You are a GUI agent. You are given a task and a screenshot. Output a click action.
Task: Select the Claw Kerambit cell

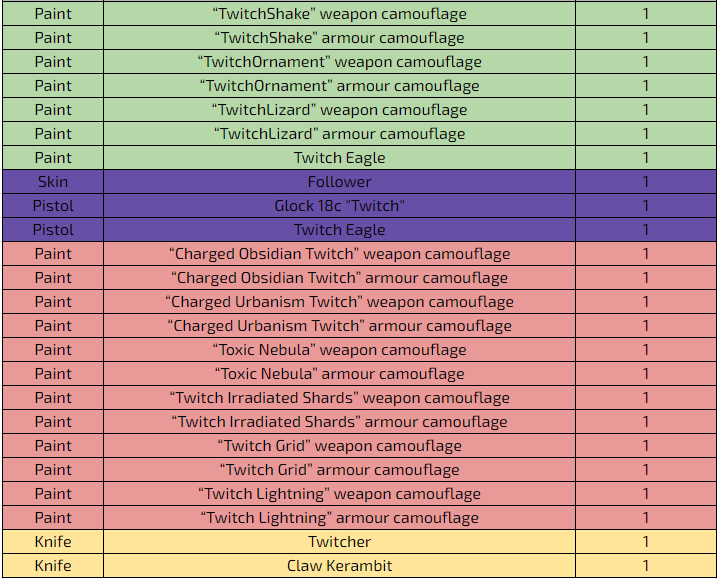pyautogui.click(x=339, y=566)
